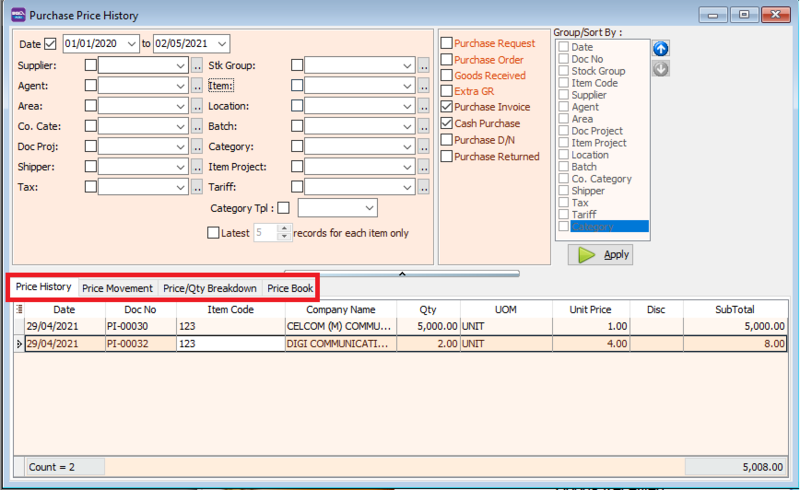The image size is (800, 490).
Task: Open the Supplier combo box dropdown
Action: [180, 66]
